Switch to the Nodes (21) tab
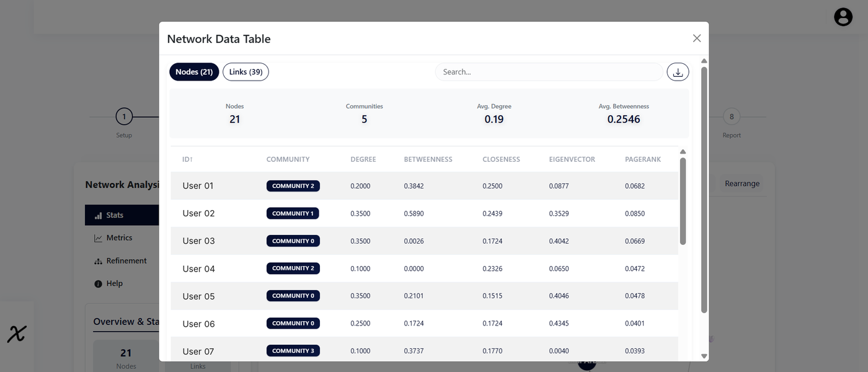This screenshot has width=868, height=372. click(194, 72)
